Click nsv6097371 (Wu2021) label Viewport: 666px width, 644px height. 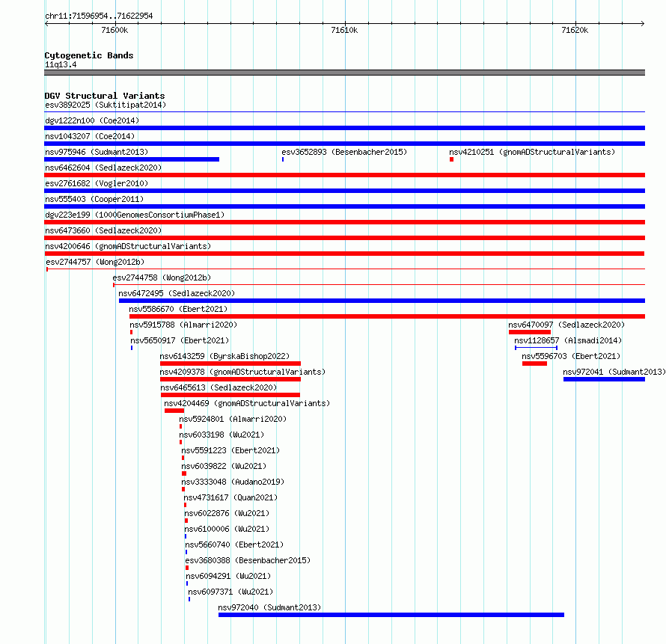pyautogui.click(x=230, y=592)
